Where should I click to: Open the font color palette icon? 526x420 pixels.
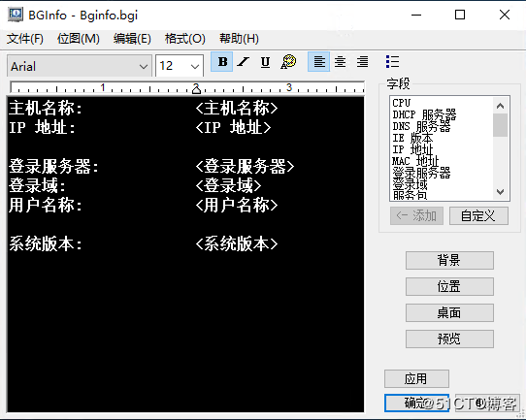tap(288, 62)
